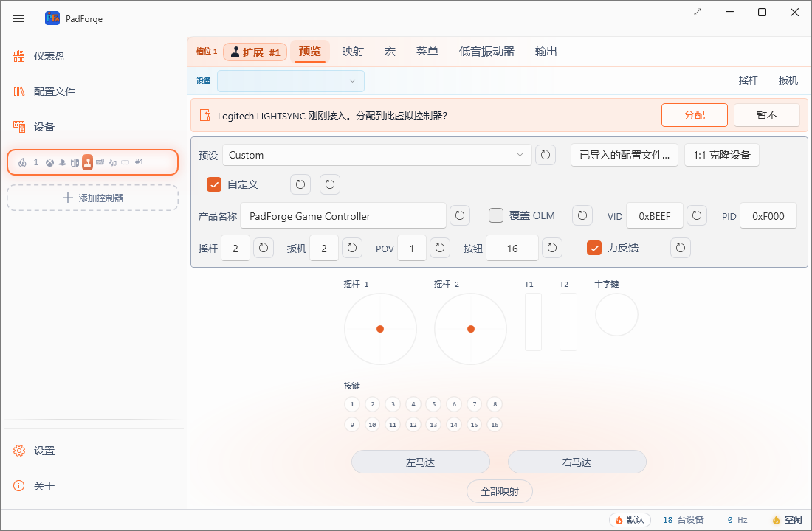Reset the 力反馈 force feedback option
The height and width of the screenshot is (531, 812).
coord(681,248)
